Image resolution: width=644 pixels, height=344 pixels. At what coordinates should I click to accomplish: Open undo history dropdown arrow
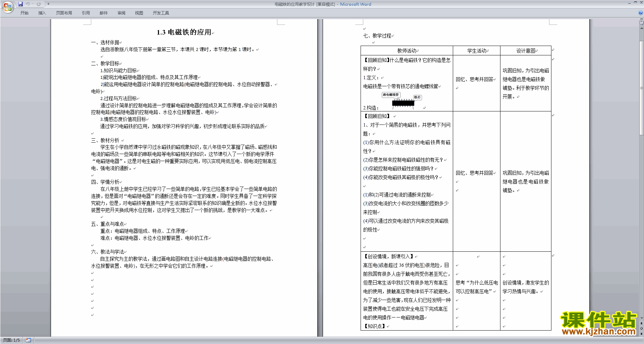click(33, 4)
